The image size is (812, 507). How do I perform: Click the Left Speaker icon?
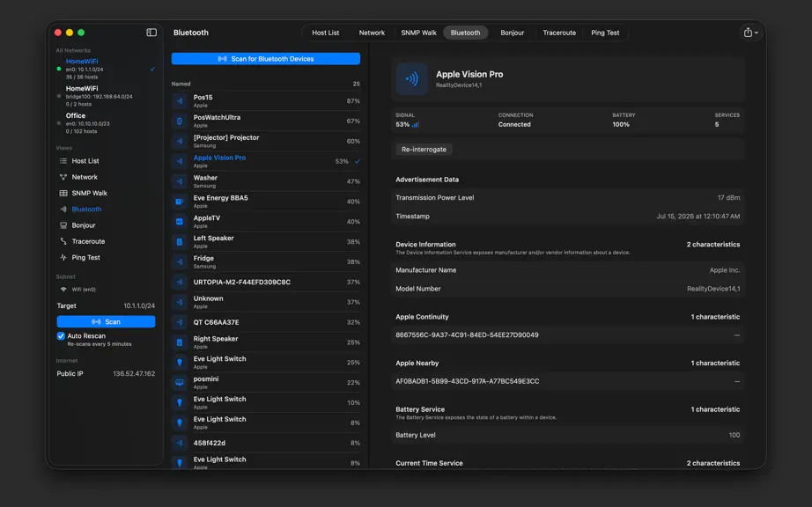180,241
